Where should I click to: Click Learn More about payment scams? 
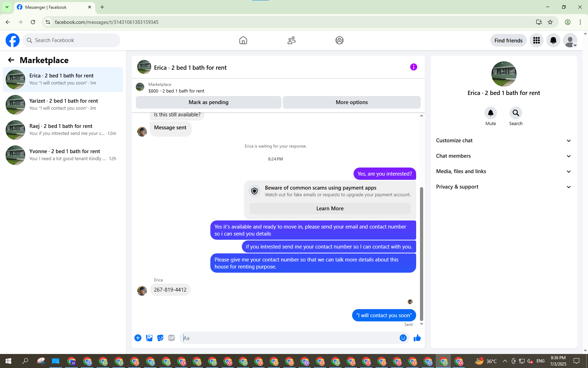pyautogui.click(x=330, y=209)
